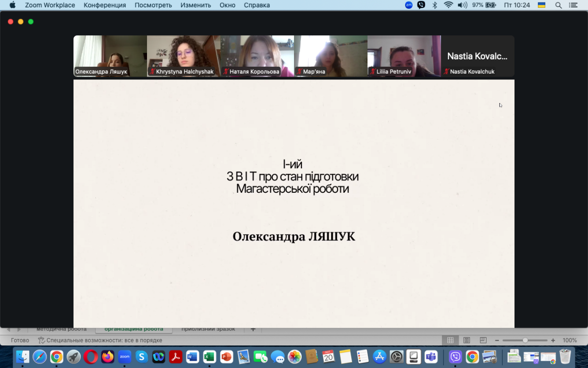The image size is (588, 368).
Task: Add a new sheet with the plus button
Action: (x=253, y=329)
